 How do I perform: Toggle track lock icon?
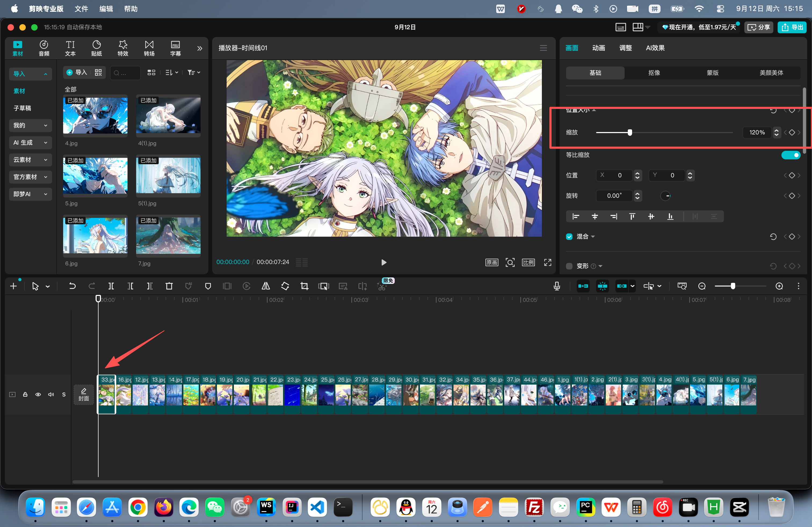coord(25,394)
